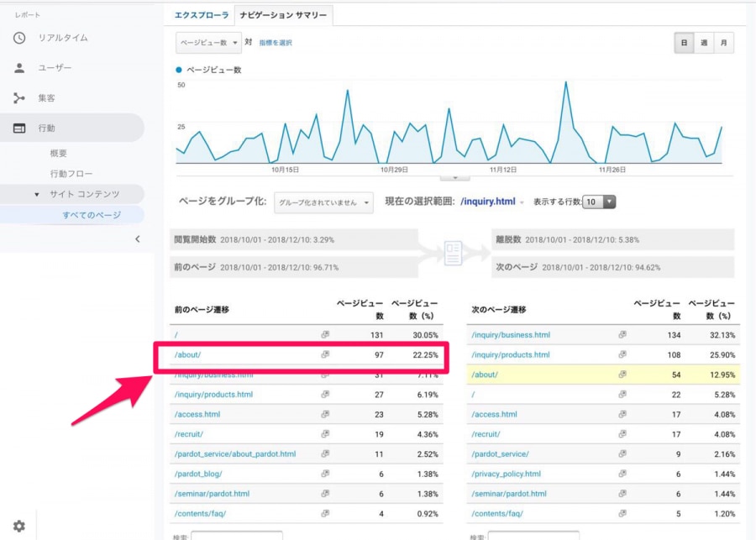
Task: Switch graph to daily view
Action: [684, 43]
